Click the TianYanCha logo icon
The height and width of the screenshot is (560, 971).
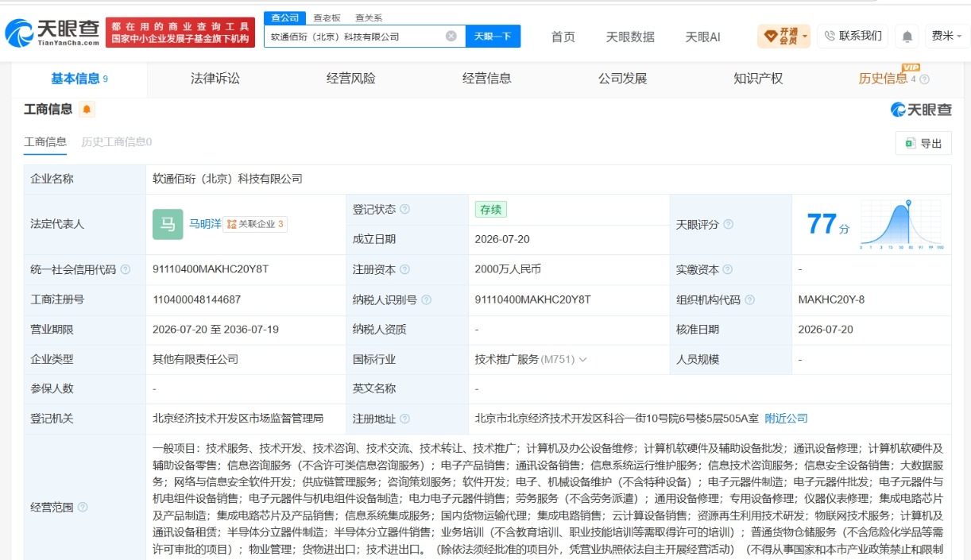coord(19,33)
